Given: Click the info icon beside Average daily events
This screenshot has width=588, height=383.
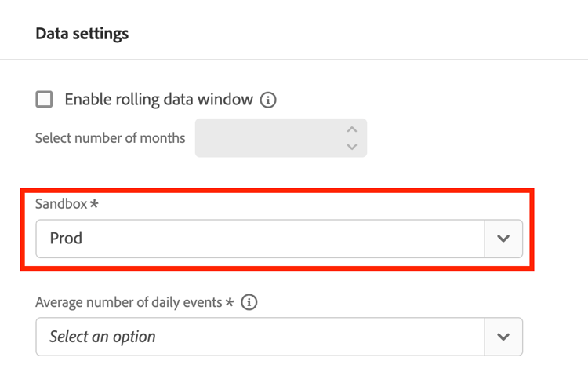Looking at the screenshot, I should [x=249, y=302].
